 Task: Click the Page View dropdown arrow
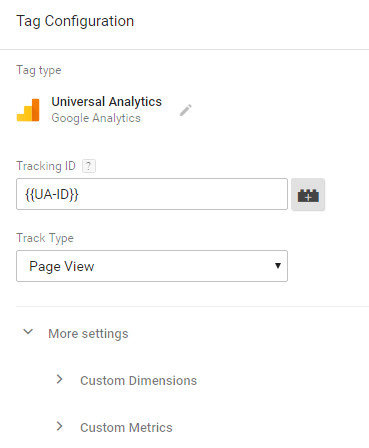coord(278,266)
